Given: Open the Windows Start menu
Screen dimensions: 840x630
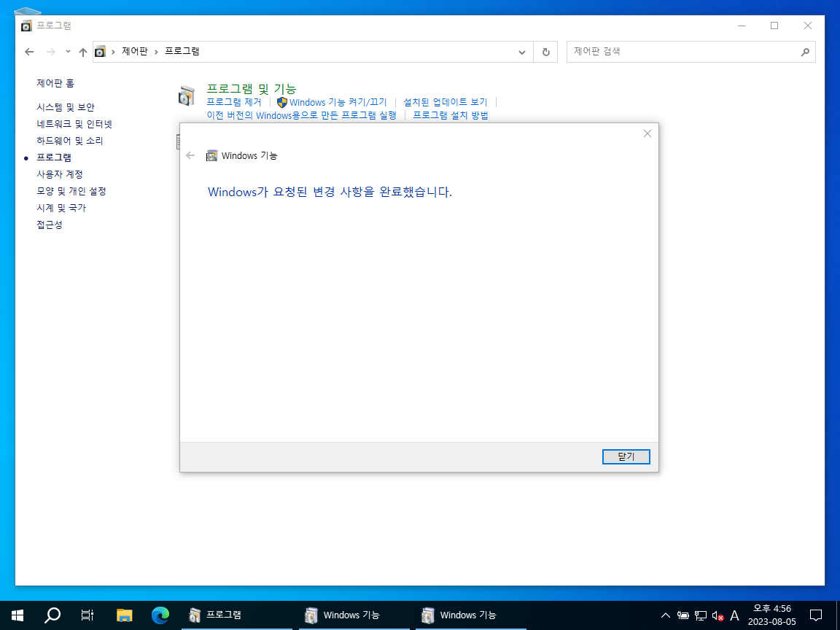Looking at the screenshot, I should 17,615.
